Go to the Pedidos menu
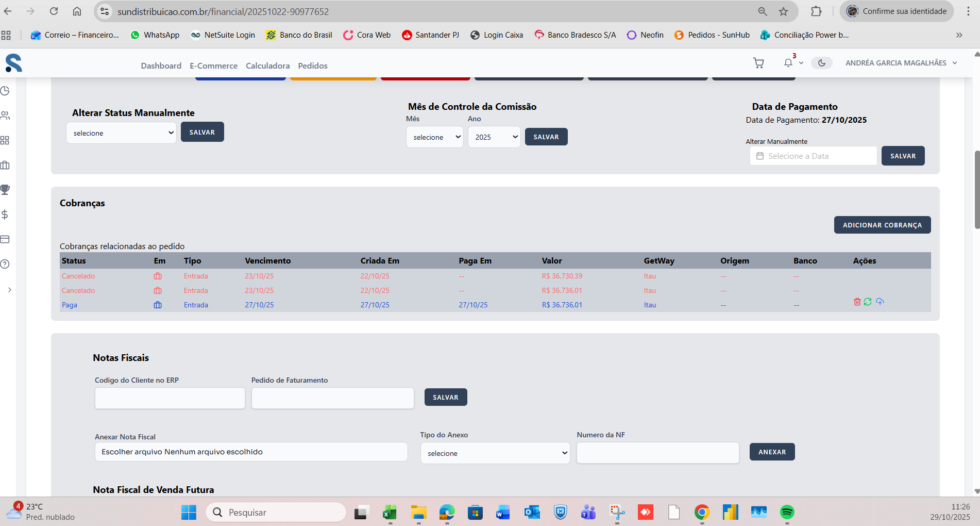The width and height of the screenshot is (980, 526). coord(312,66)
